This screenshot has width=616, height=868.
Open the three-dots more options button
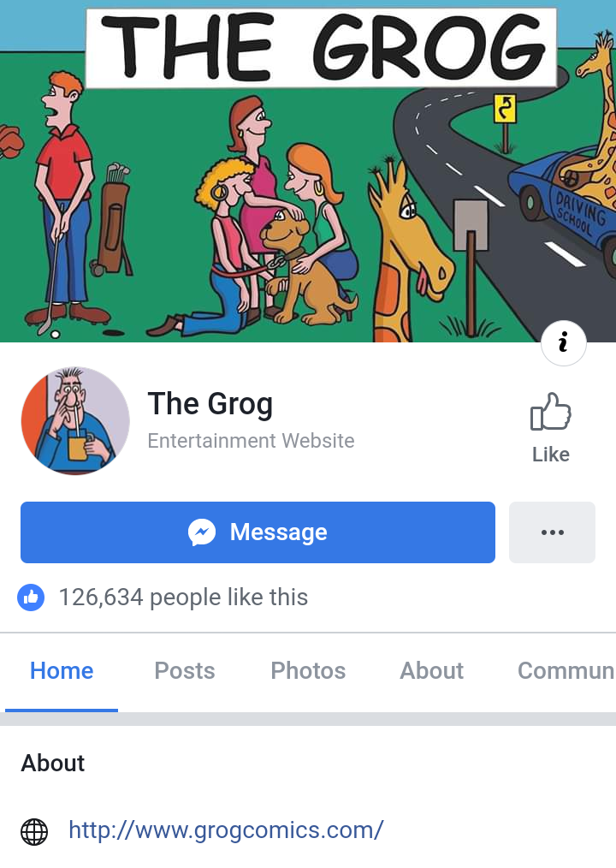pyautogui.click(x=552, y=532)
